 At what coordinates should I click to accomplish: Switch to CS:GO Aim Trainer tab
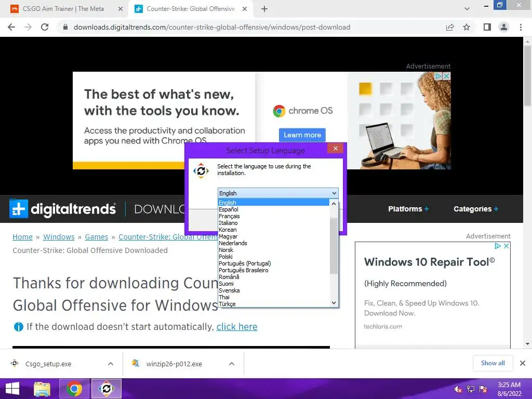click(63, 9)
